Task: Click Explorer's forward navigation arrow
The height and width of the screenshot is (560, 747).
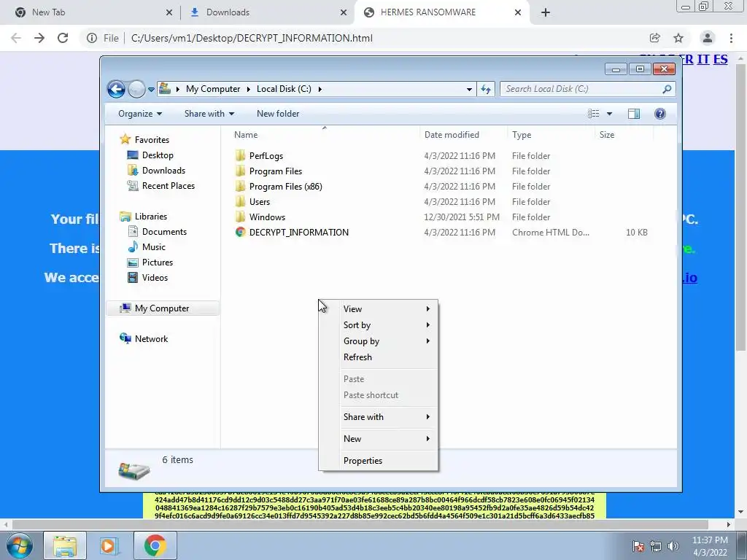Action: click(136, 89)
